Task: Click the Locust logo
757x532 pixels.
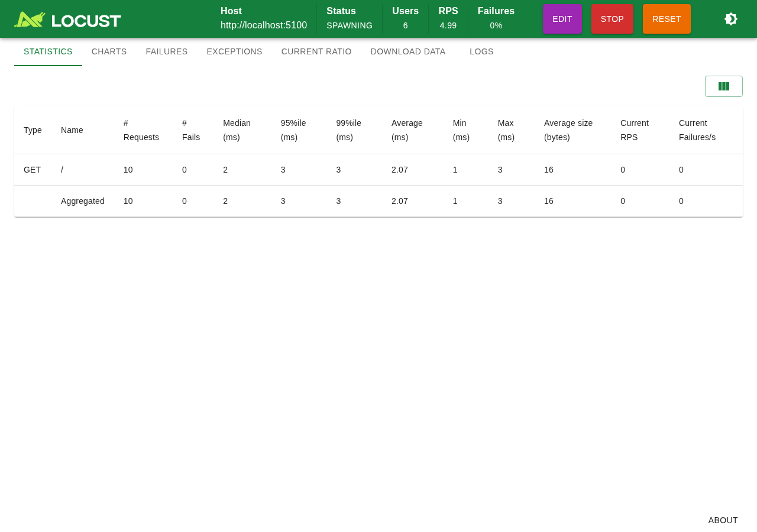Action: coord(67,20)
